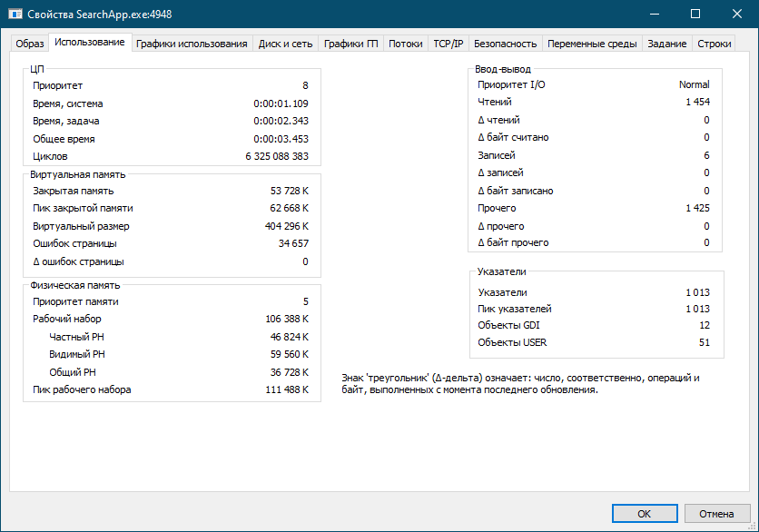Click the Δ байт прочего label
The image size is (759, 532).
tap(513, 242)
